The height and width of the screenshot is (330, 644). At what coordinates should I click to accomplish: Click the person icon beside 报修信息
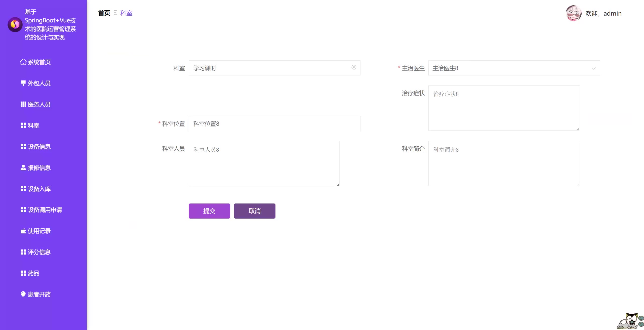(x=23, y=168)
